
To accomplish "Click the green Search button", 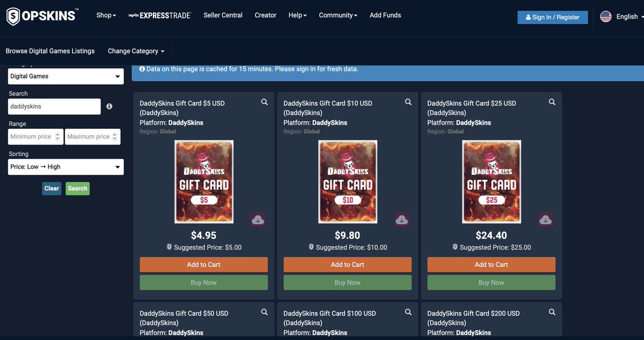I will pyautogui.click(x=78, y=189).
